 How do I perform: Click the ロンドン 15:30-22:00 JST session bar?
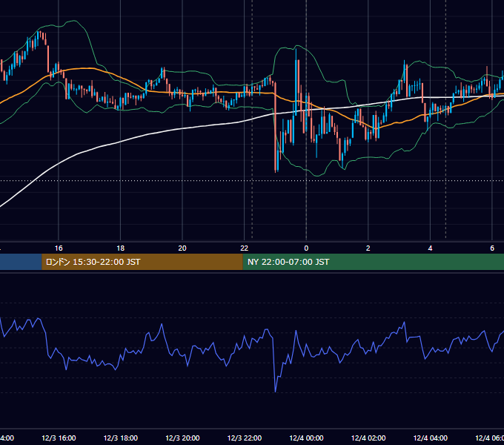point(142,262)
